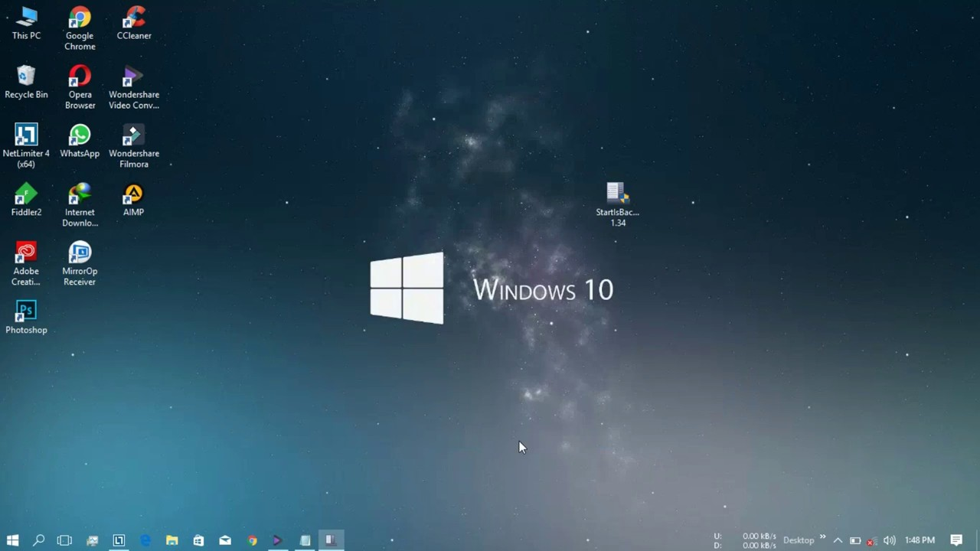This screenshot has height=551, width=980.
Task: Open Microsoft Store from the taskbar
Action: coord(198,540)
